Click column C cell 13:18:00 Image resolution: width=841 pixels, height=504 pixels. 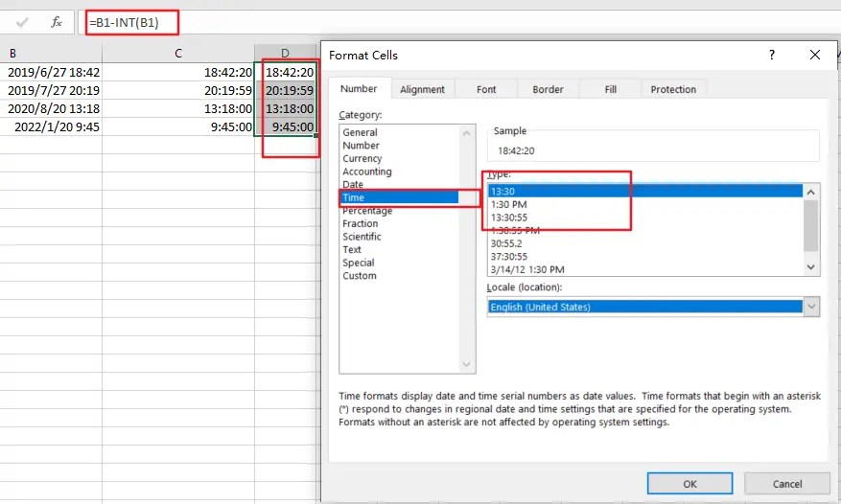[178, 108]
